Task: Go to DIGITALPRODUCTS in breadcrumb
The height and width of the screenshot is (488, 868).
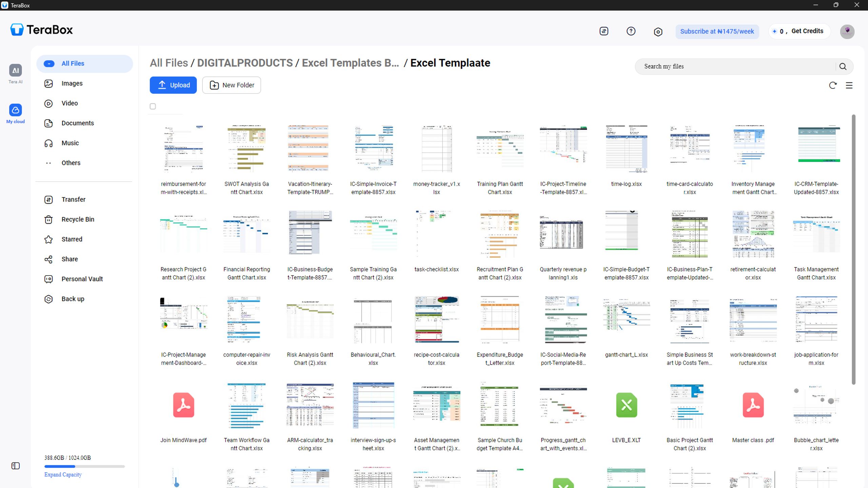Action: (245, 63)
